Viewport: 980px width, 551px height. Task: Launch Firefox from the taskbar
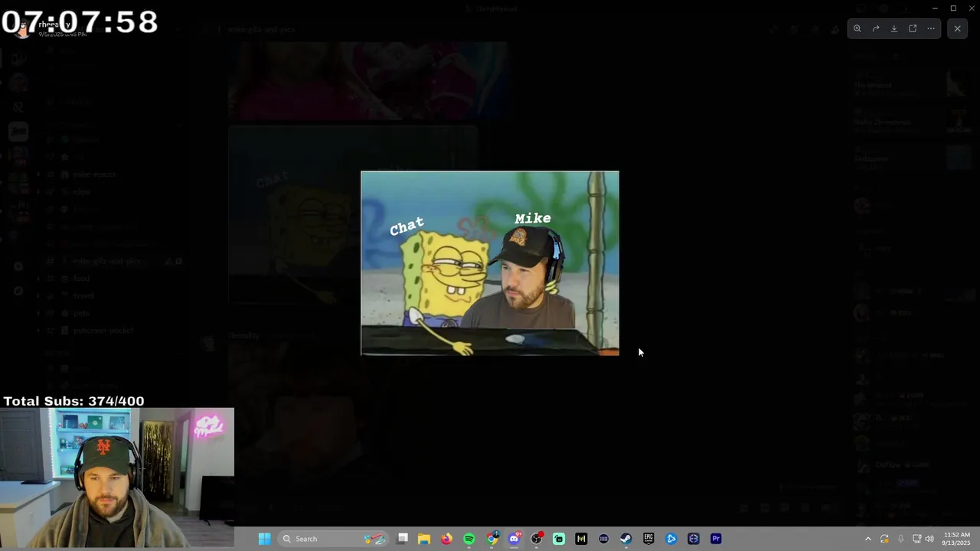tap(446, 539)
